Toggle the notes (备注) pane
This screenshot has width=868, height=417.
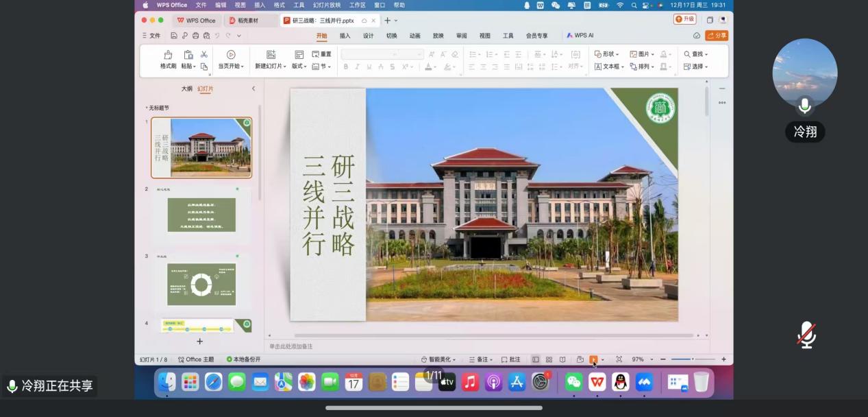(481, 359)
